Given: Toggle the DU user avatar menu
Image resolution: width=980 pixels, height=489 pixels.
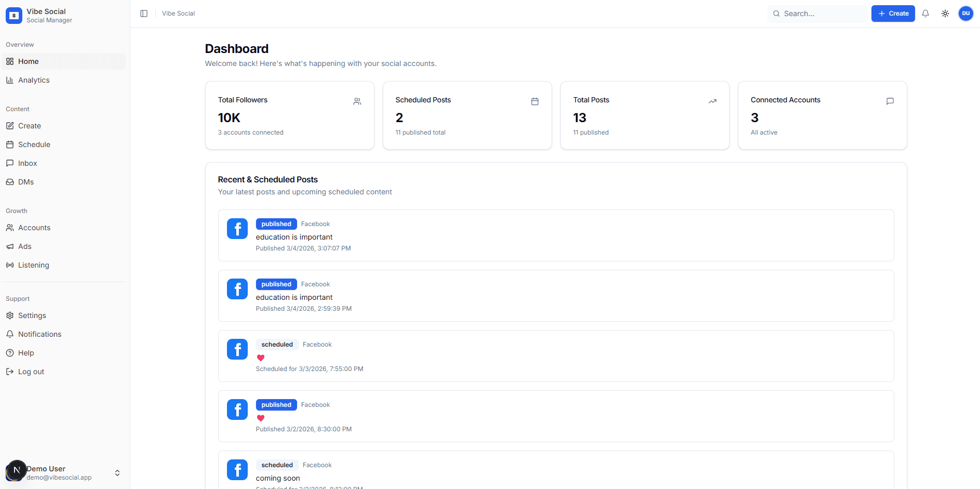Looking at the screenshot, I should click(966, 14).
